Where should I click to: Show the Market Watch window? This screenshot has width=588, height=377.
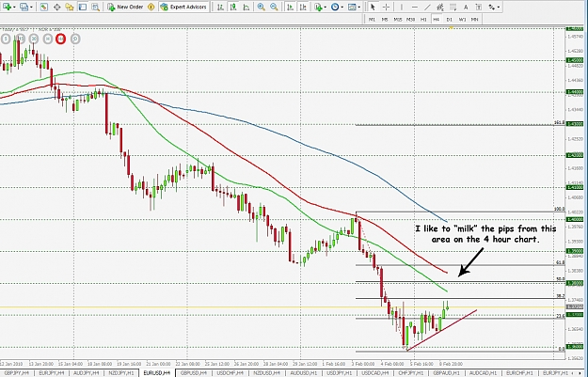[x=44, y=7]
